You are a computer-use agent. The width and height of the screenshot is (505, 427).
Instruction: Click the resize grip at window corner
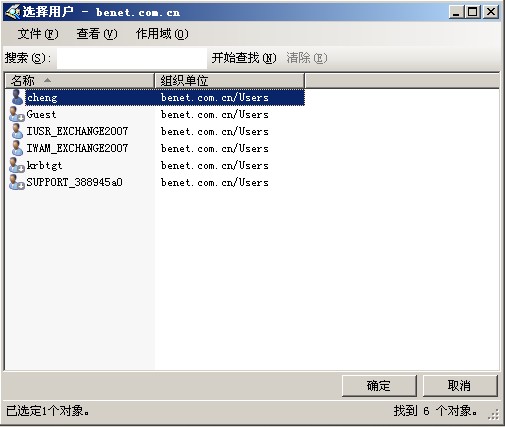[494, 414]
